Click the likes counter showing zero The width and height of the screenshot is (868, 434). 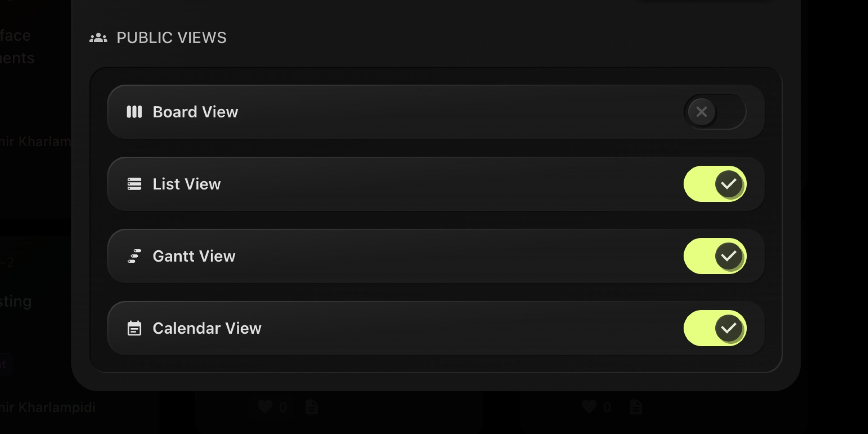[x=282, y=406]
